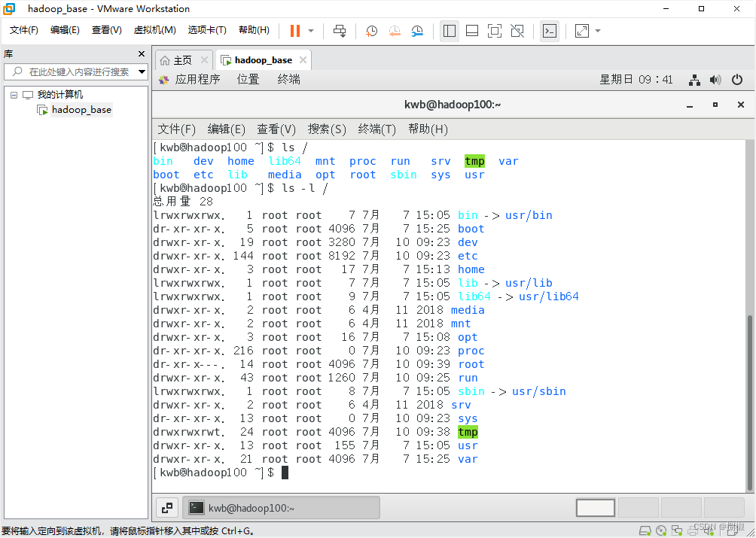Collapse the 我的计算机 tree node
Screen dimensions: 756x538
coord(14,95)
